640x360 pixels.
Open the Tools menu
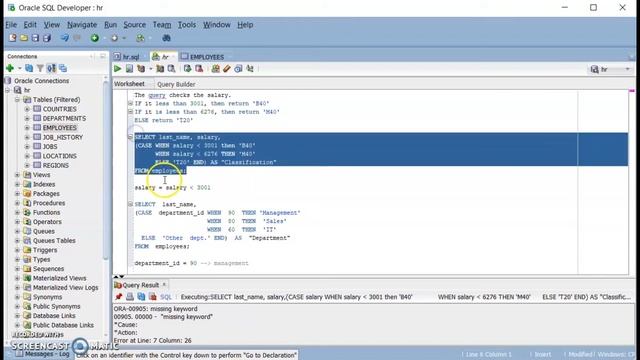click(x=187, y=25)
